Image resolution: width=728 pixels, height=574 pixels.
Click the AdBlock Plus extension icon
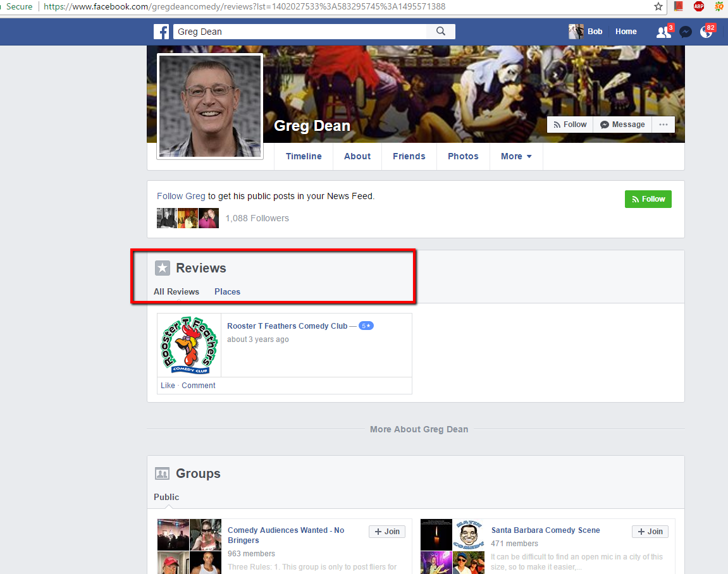click(x=699, y=6)
